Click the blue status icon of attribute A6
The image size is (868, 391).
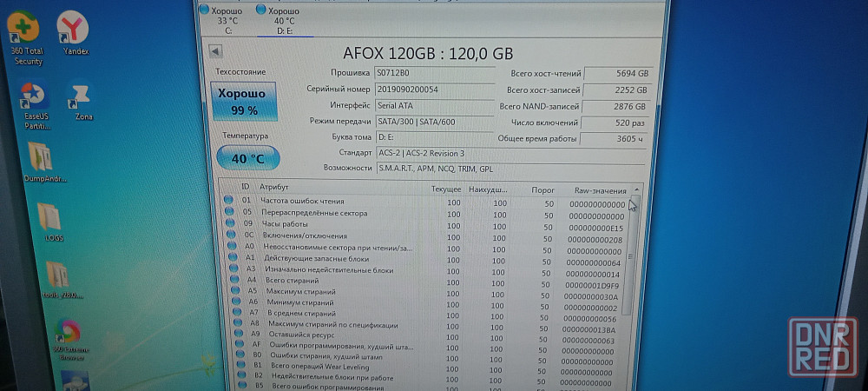[236, 302]
